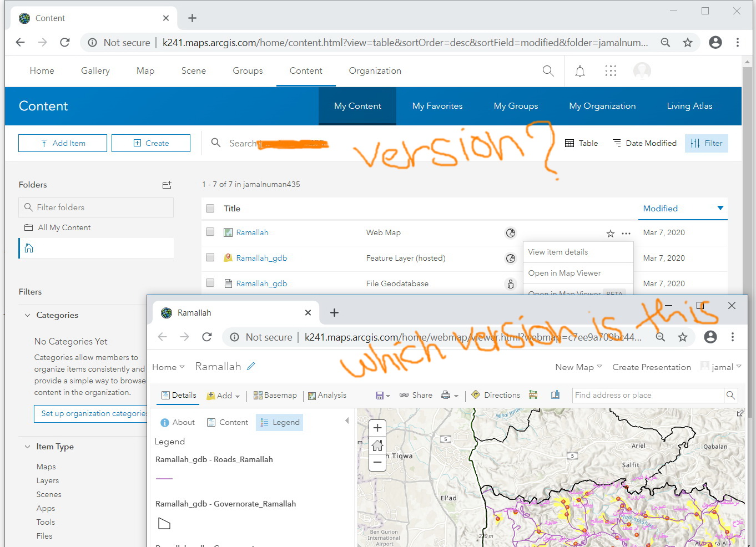Go back in the Content browser window
Screen dimensions: 756x547
21,43
